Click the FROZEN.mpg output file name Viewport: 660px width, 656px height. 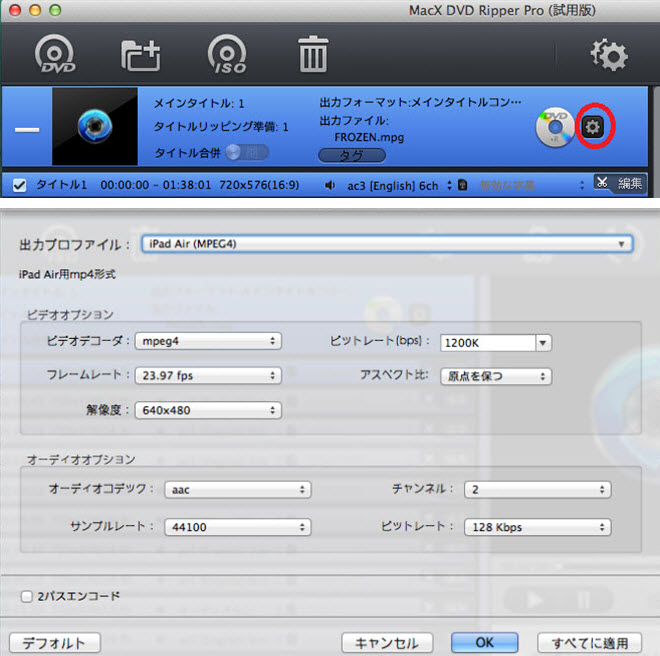(x=369, y=137)
